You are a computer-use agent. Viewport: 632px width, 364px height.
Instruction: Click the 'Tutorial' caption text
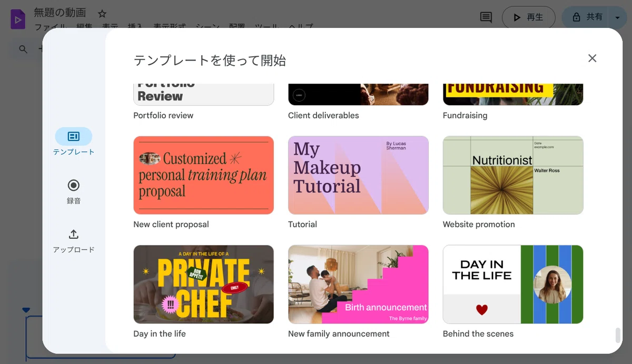tap(302, 224)
